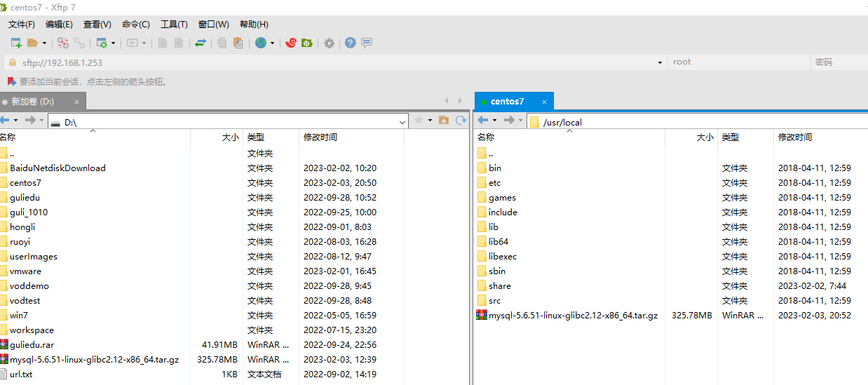
Task: Sort remote pane by 修改时间 column
Action: [795, 137]
